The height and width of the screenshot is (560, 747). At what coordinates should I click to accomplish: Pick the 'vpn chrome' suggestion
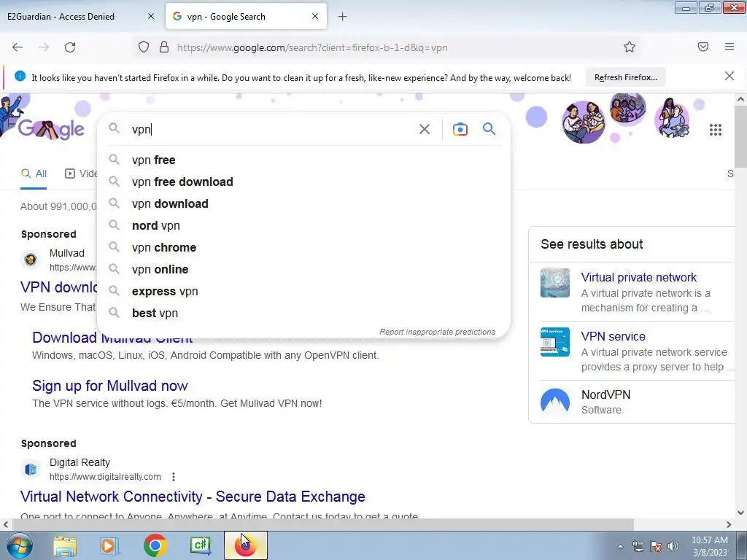(x=304, y=248)
